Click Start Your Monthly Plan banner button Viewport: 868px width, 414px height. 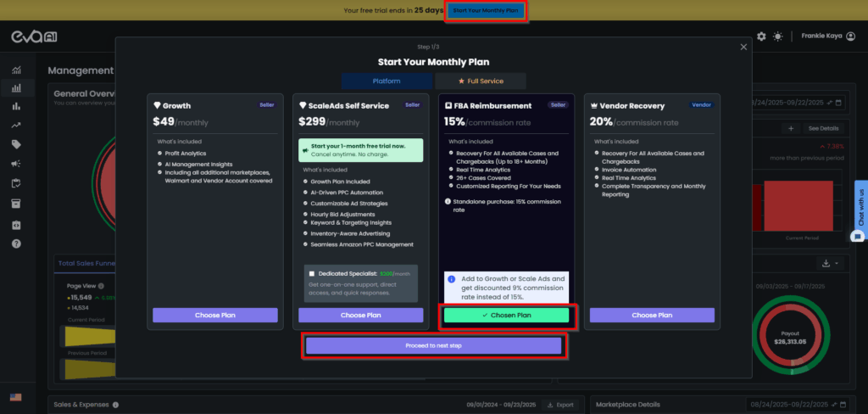(486, 10)
